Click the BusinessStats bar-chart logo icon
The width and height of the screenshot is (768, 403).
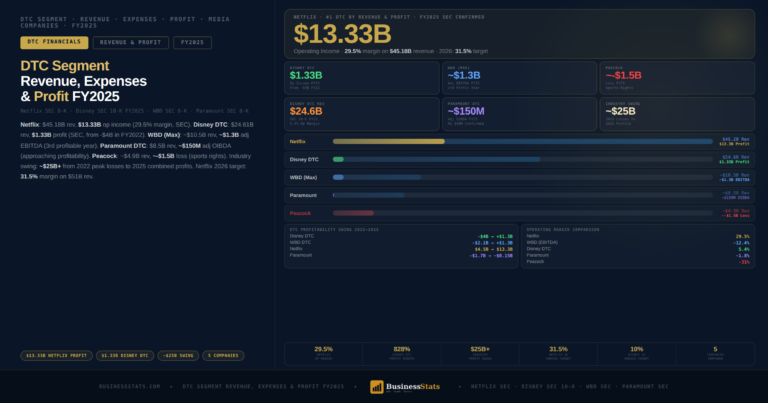coord(376,387)
